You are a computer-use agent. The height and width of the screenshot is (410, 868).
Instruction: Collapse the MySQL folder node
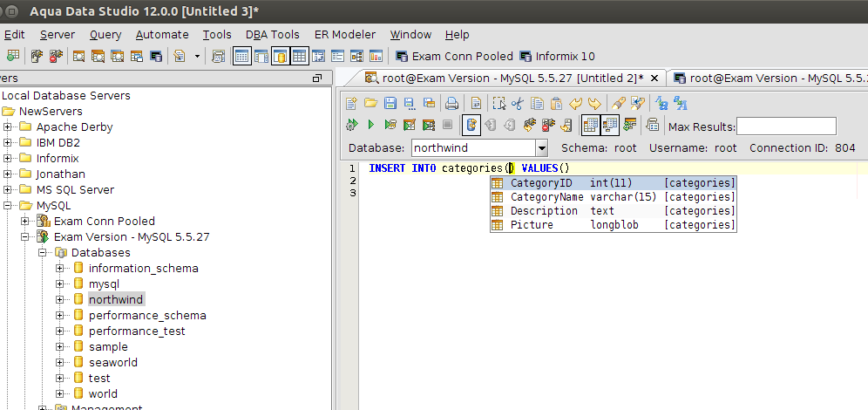pyautogui.click(x=7, y=206)
